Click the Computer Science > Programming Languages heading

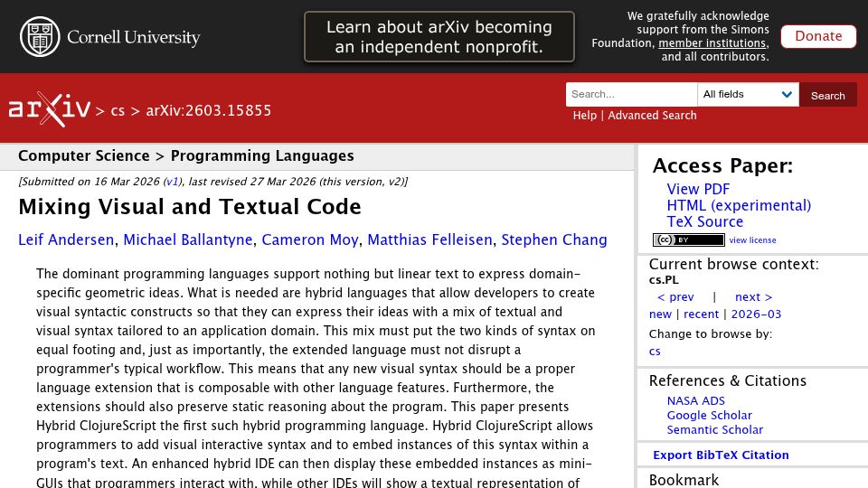point(186,156)
